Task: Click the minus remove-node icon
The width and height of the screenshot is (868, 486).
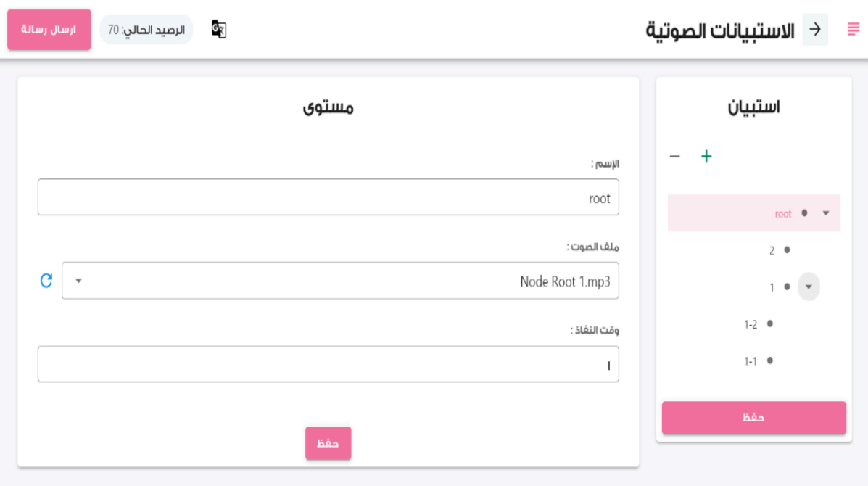Action: click(x=674, y=156)
